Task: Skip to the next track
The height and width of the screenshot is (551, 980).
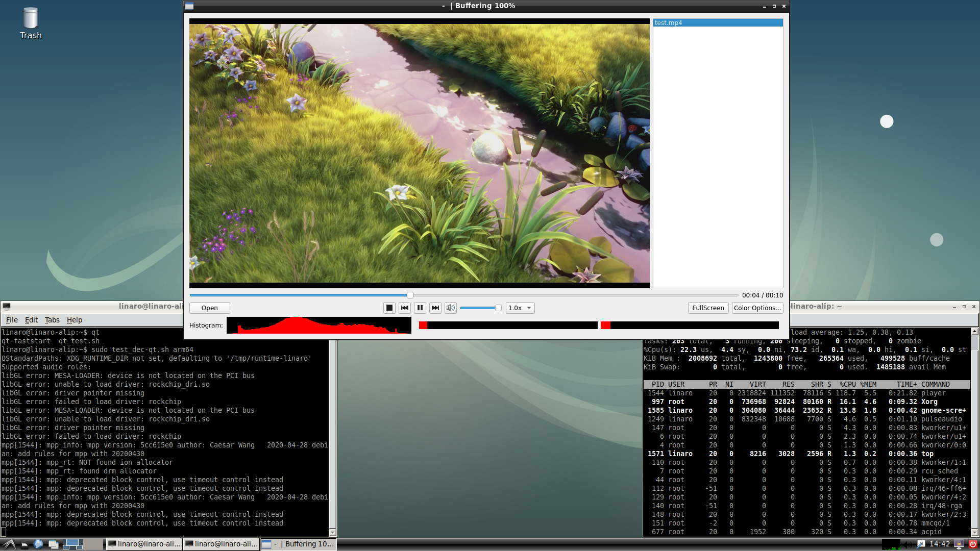Action: 435,308
